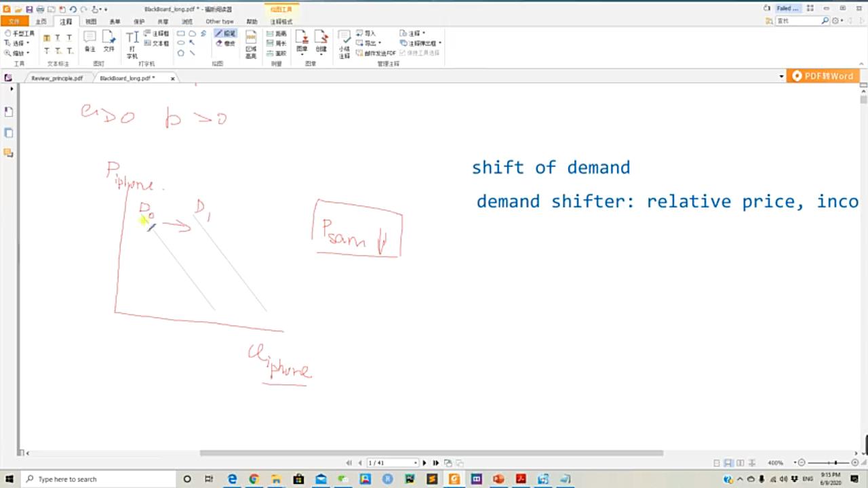868x488 pixels.
Task: Click the Failed status button in title bar
Action: 787,9
